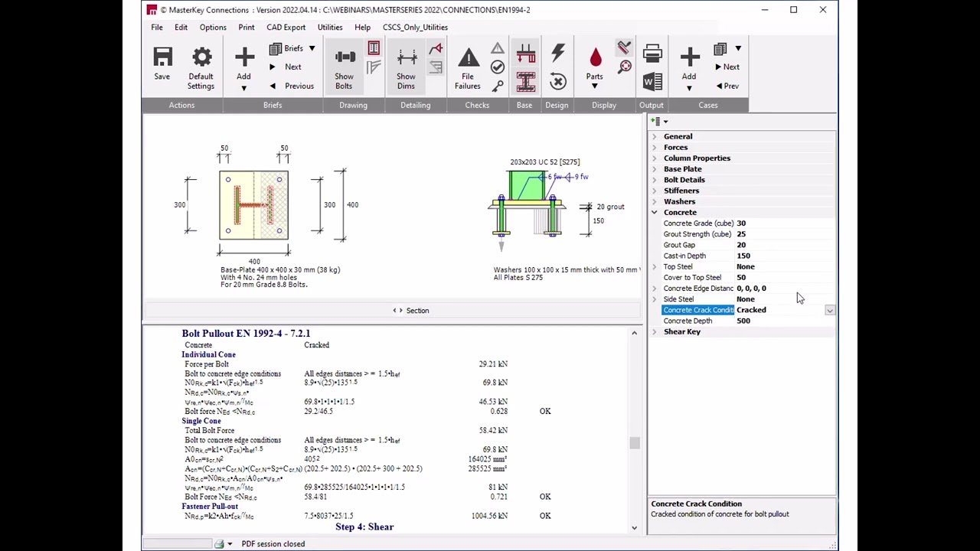Open the Utilities menu
This screenshot has height=551, width=980.
[330, 27]
